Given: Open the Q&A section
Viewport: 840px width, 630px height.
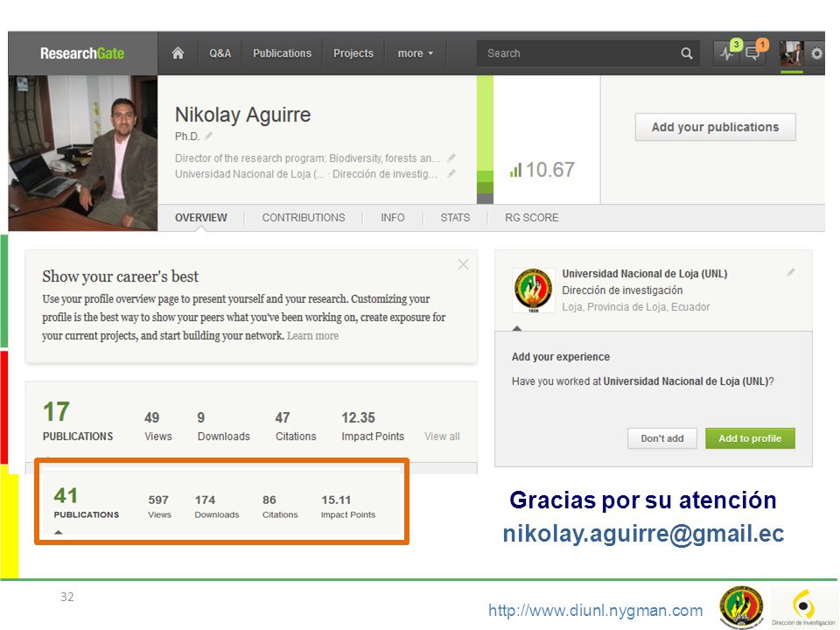Looking at the screenshot, I should 220,53.
